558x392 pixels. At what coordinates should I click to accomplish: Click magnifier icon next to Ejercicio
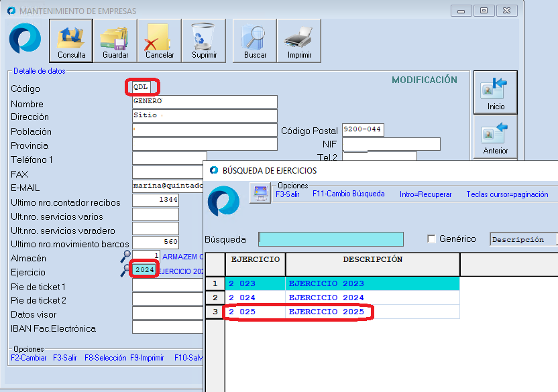125,271
